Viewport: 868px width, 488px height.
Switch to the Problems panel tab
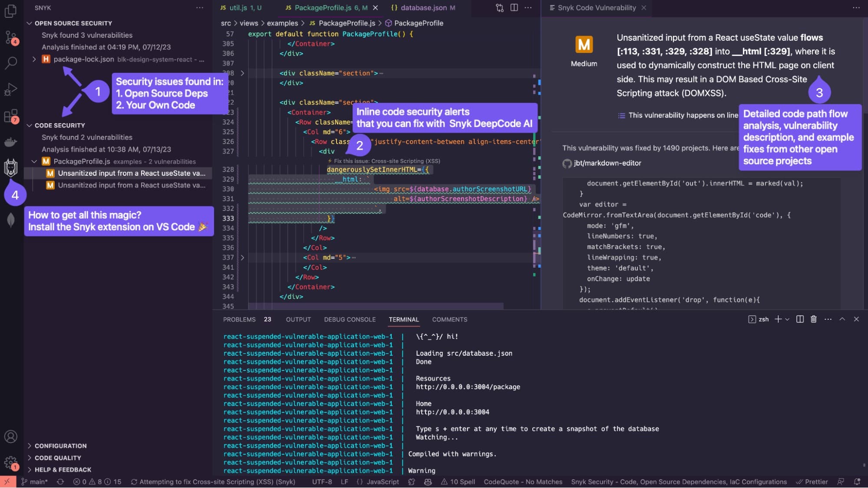coord(239,319)
